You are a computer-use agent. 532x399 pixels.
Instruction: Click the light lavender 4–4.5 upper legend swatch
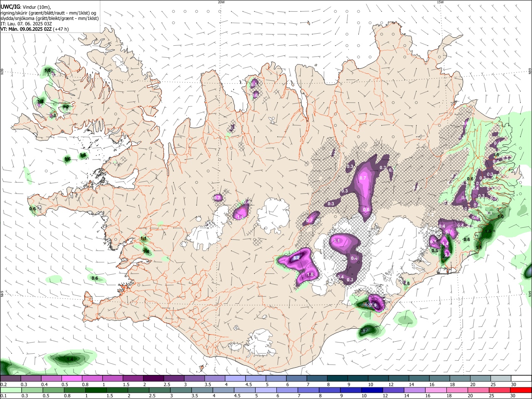235,378
